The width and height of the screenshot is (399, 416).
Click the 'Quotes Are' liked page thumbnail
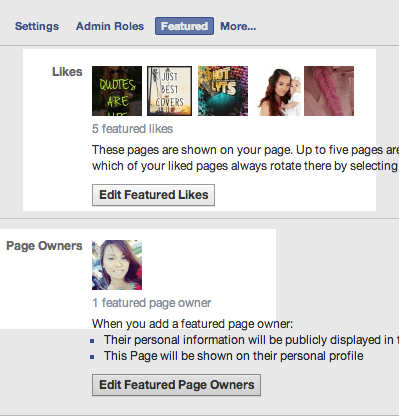pos(117,91)
